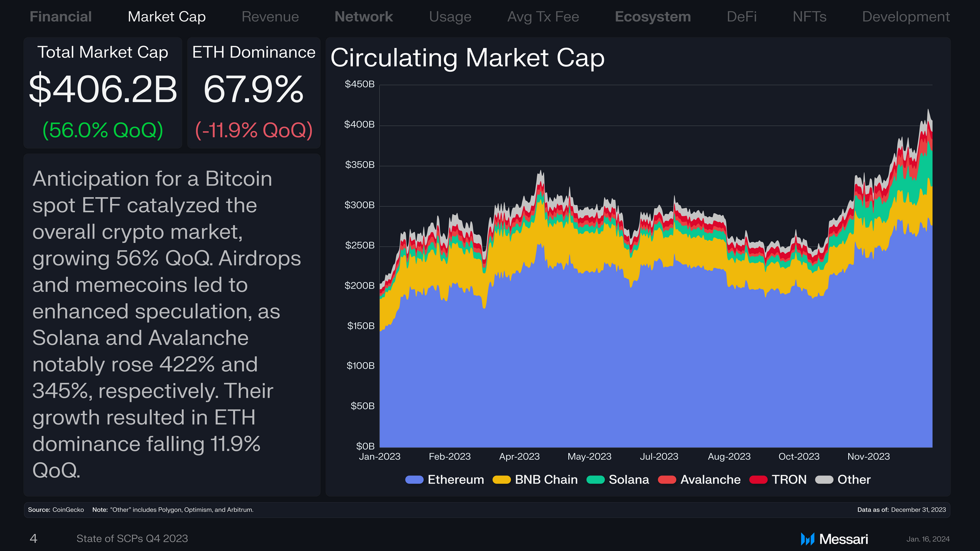Viewport: 980px width, 551px height.
Task: Click the Circulating Market Cap chart title
Action: click(468, 59)
